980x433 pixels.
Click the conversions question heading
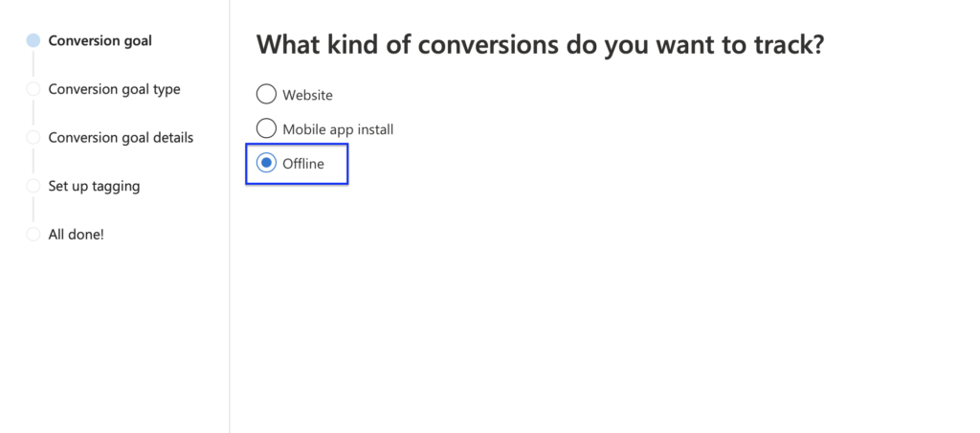(540, 44)
